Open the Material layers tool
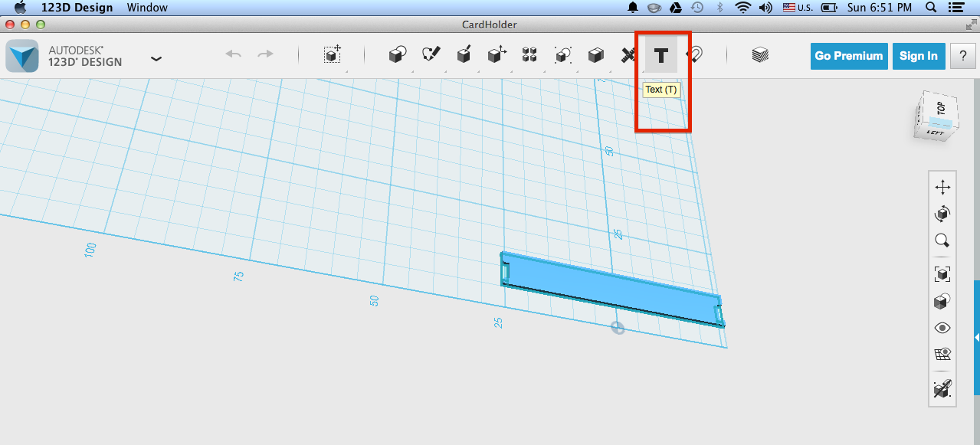 (x=759, y=55)
